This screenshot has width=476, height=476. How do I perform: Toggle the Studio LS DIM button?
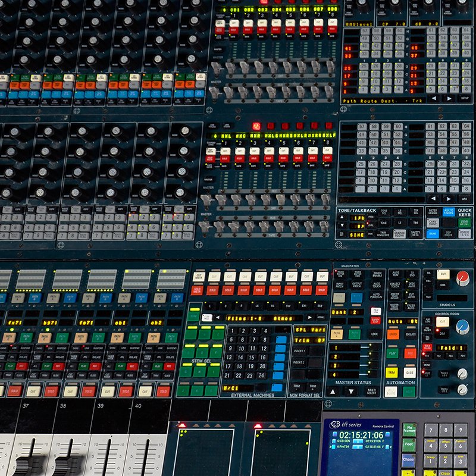tap(443, 285)
